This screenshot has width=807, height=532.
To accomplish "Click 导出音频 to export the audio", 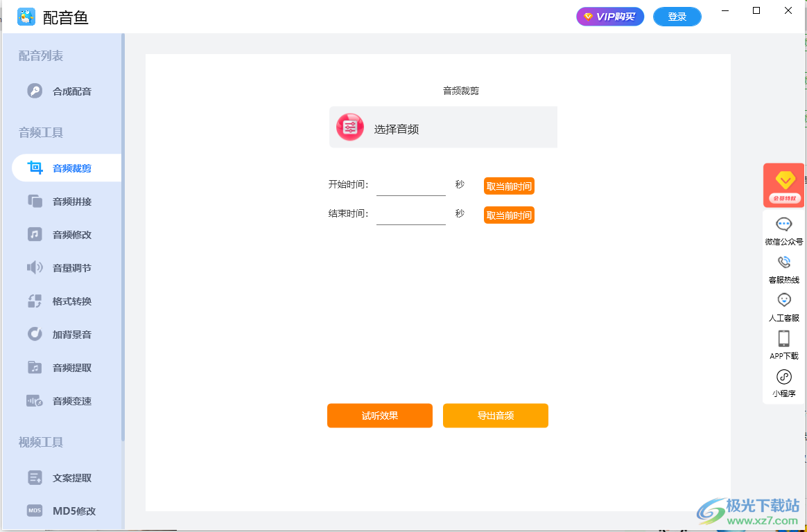I will tap(496, 416).
